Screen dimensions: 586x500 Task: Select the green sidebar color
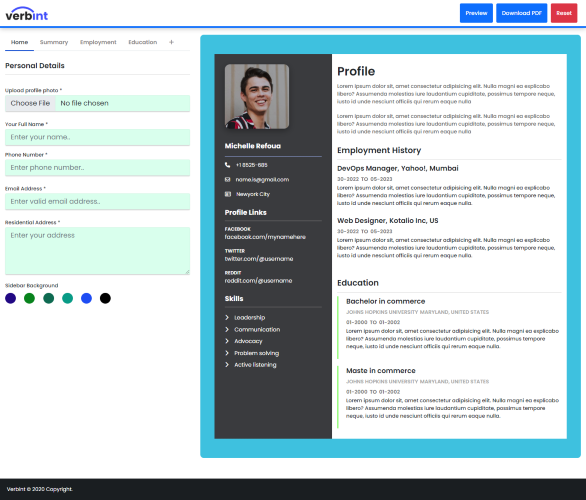tap(30, 298)
